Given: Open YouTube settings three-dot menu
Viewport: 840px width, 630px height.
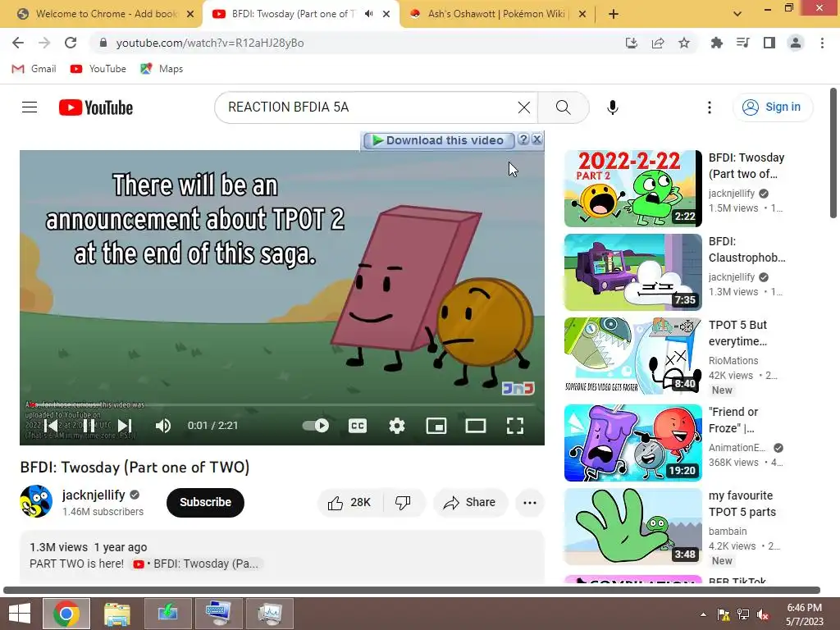Looking at the screenshot, I should coord(710,107).
